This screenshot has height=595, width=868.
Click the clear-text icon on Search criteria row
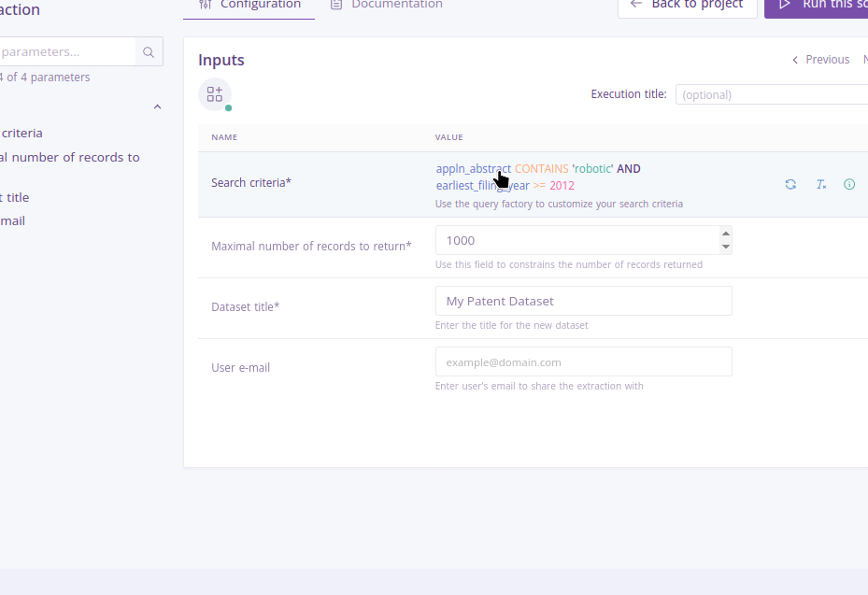point(820,184)
